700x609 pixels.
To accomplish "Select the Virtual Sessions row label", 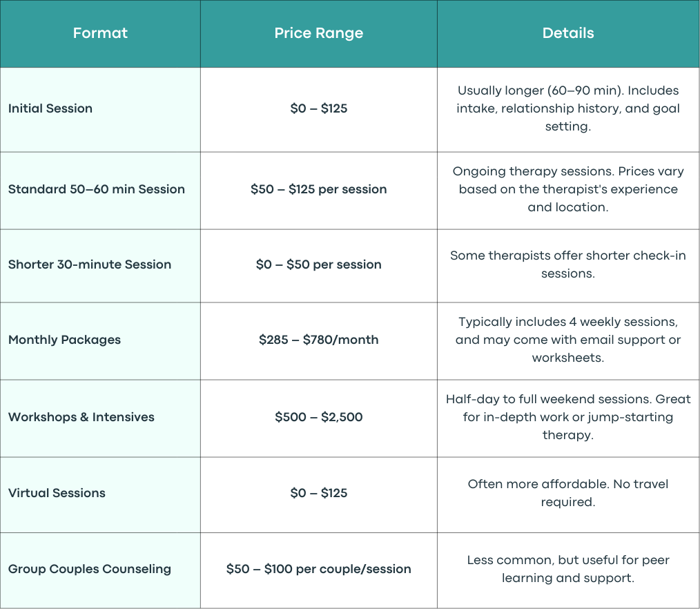I will pyautogui.click(x=57, y=493).
